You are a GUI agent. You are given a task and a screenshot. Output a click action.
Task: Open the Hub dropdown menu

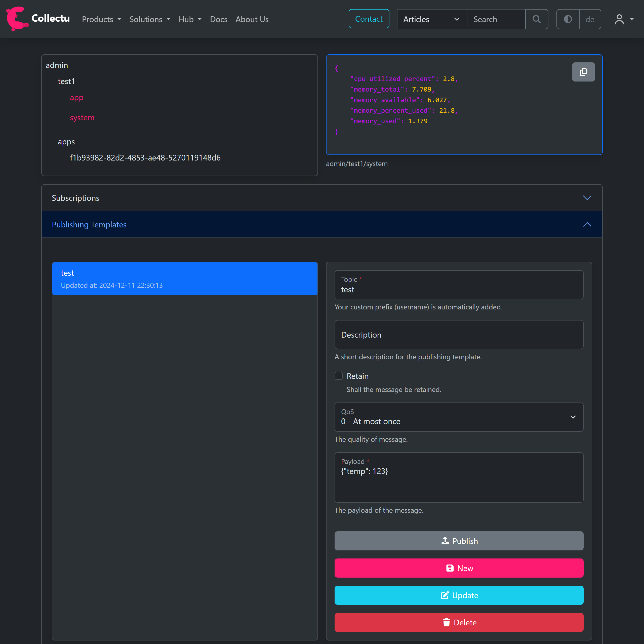point(190,19)
